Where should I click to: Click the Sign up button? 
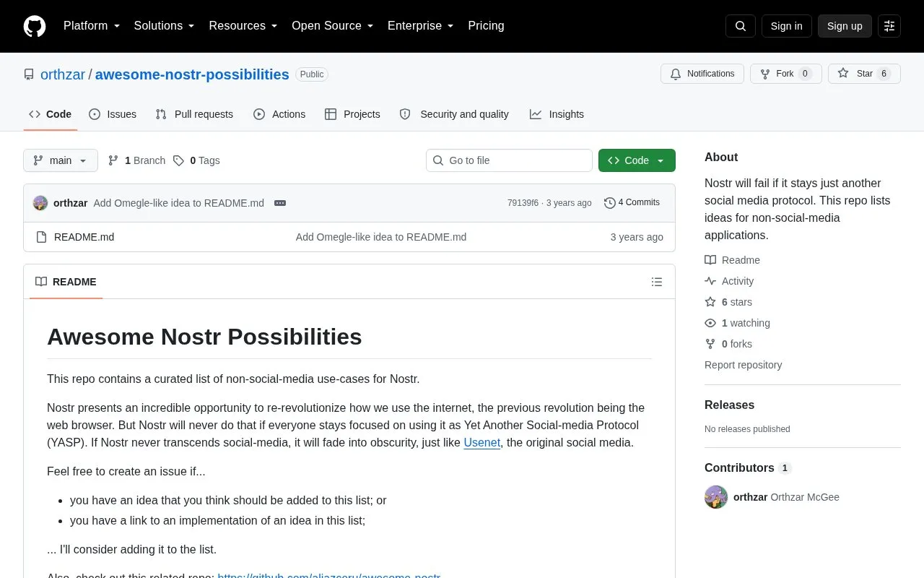point(845,26)
